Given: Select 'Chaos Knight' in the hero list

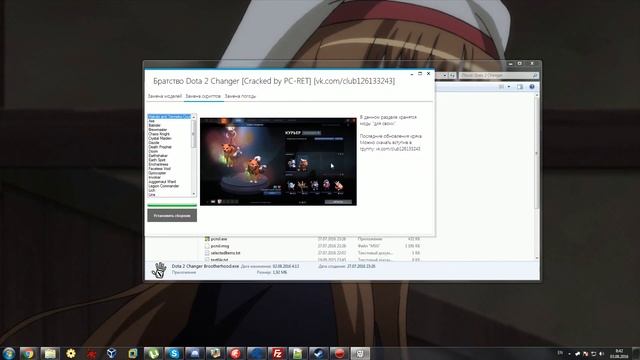Looking at the screenshot, I should (x=159, y=134).
